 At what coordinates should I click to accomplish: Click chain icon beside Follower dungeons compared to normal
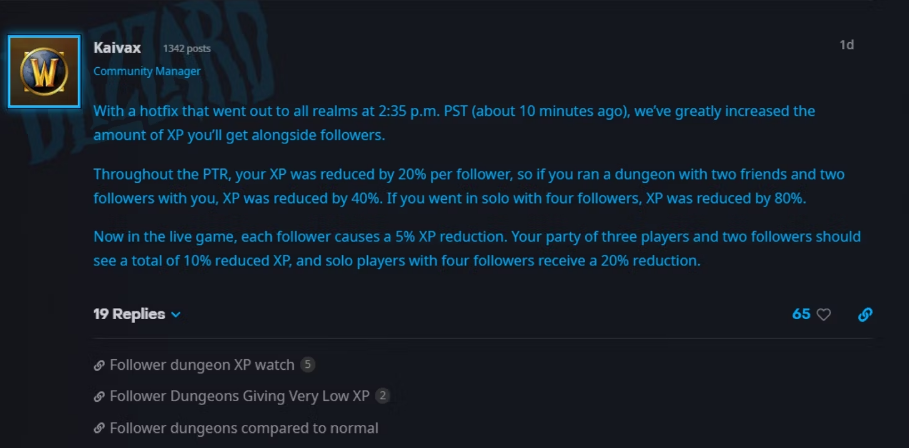[x=99, y=428]
